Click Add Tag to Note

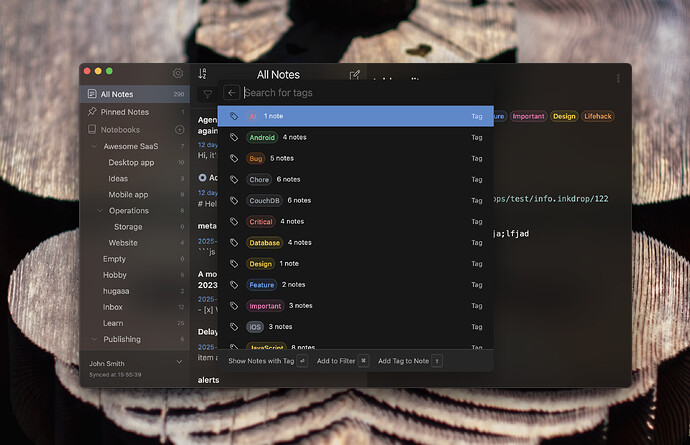pos(404,361)
